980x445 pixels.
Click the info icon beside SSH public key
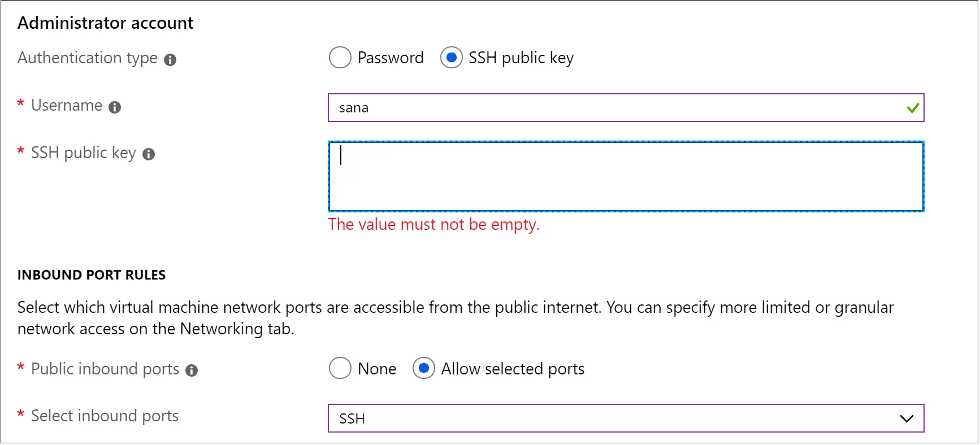click(x=148, y=154)
